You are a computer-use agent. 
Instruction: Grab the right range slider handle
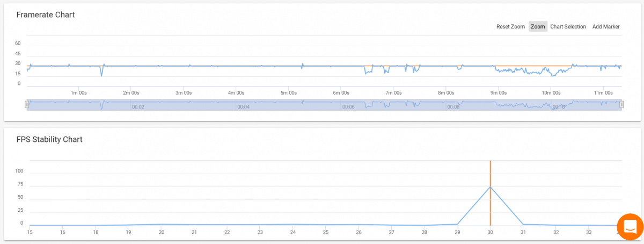(621, 105)
